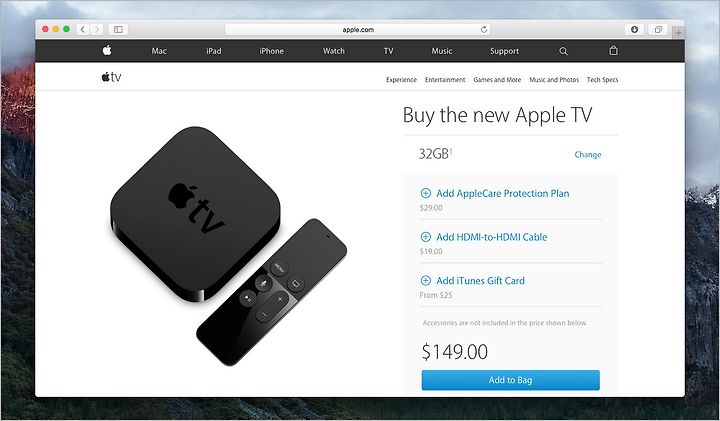The width and height of the screenshot is (720, 421).
Task: Click the Apple TV product image
Action: 228,246
